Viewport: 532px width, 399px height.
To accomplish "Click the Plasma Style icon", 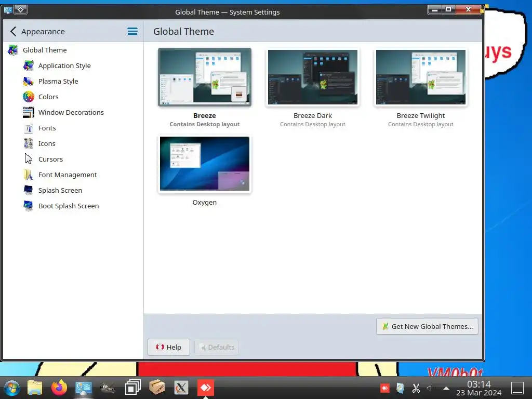I will pyautogui.click(x=29, y=81).
